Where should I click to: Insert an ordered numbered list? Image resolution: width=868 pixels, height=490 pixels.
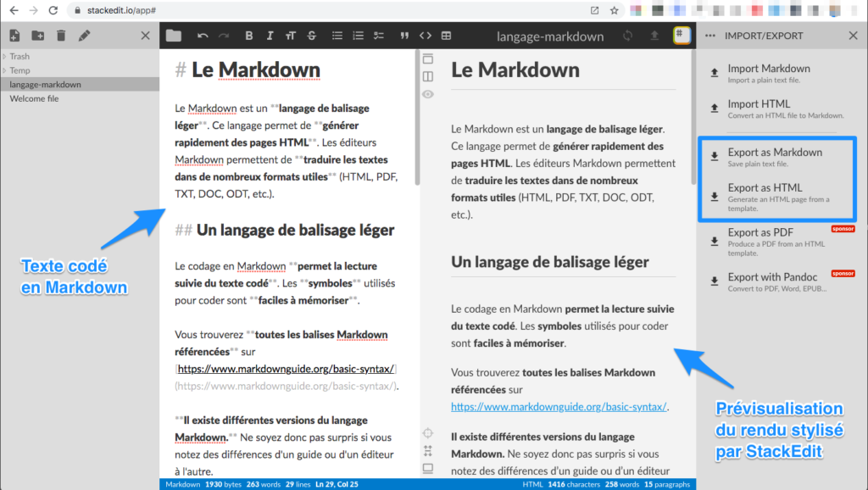point(359,36)
